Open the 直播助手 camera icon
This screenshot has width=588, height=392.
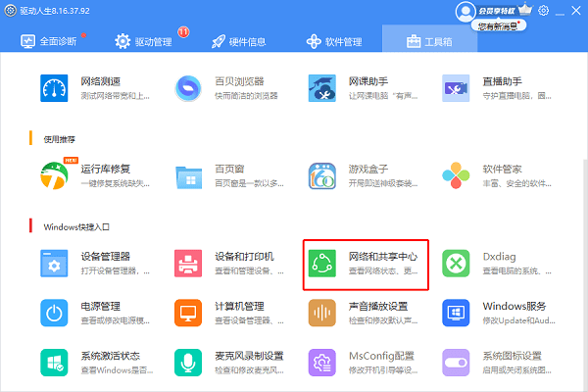coord(456,88)
